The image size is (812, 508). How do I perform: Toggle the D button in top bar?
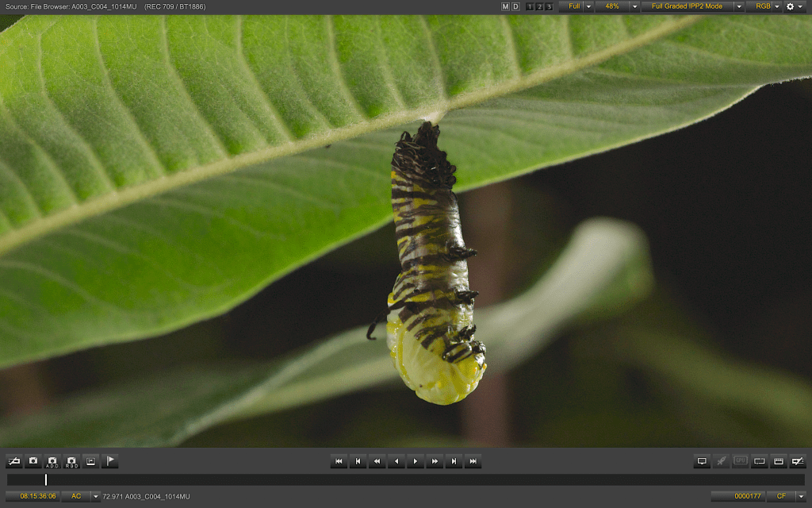515,6
